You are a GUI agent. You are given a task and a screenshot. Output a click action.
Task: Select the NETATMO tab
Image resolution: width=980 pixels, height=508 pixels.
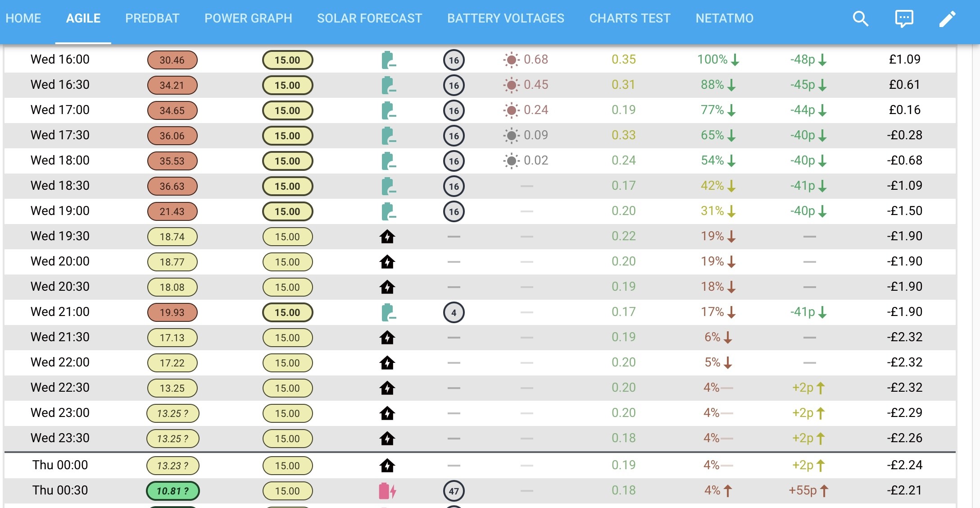[724, 18]
